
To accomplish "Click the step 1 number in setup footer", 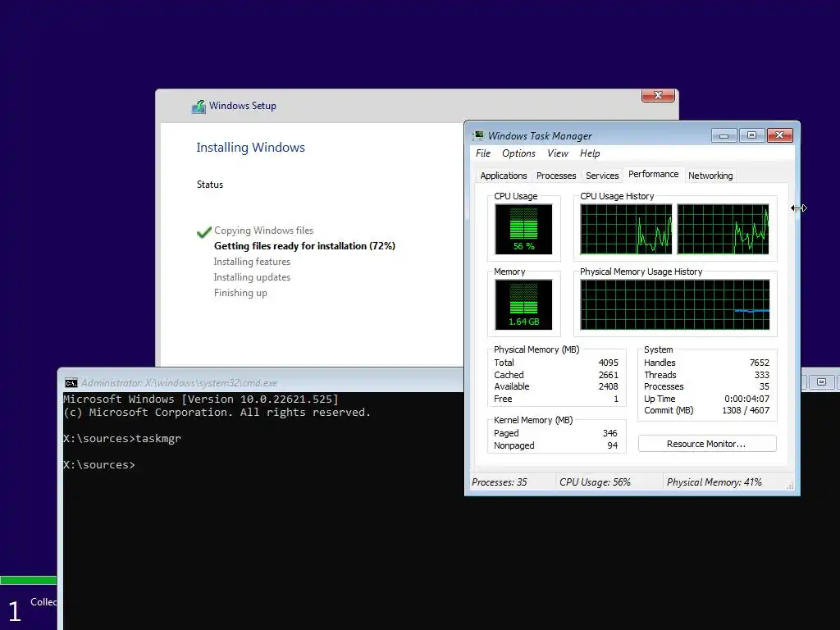I will tap(15, 611).
